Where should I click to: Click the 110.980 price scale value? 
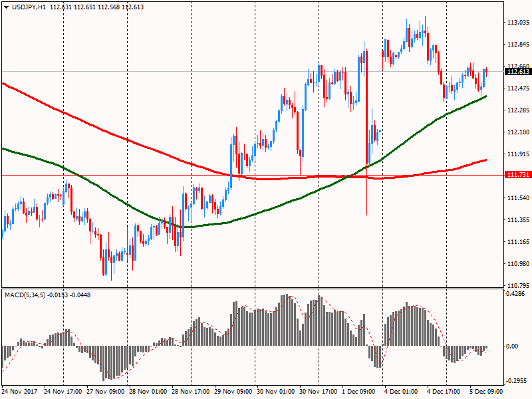coord(518,263)
